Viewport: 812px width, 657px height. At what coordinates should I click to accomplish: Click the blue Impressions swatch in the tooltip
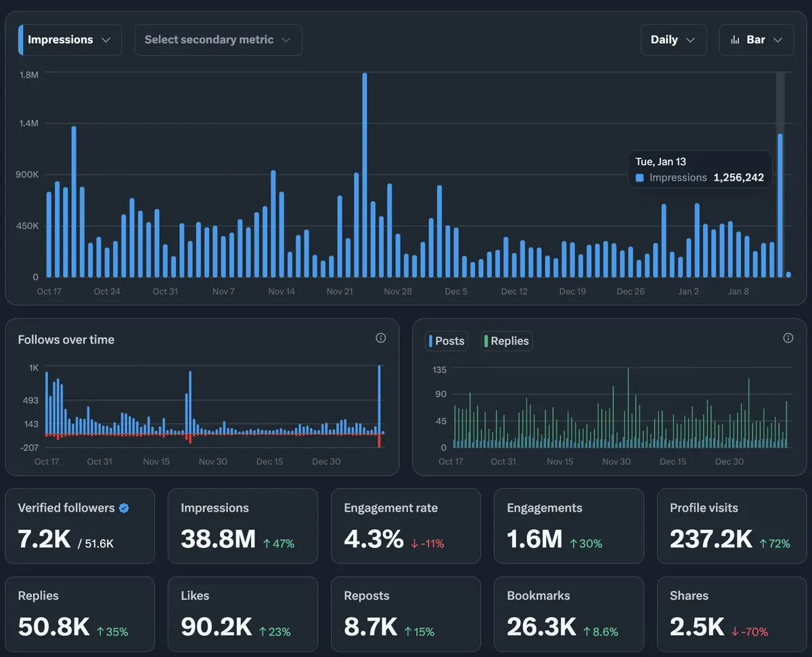point(639,178)
